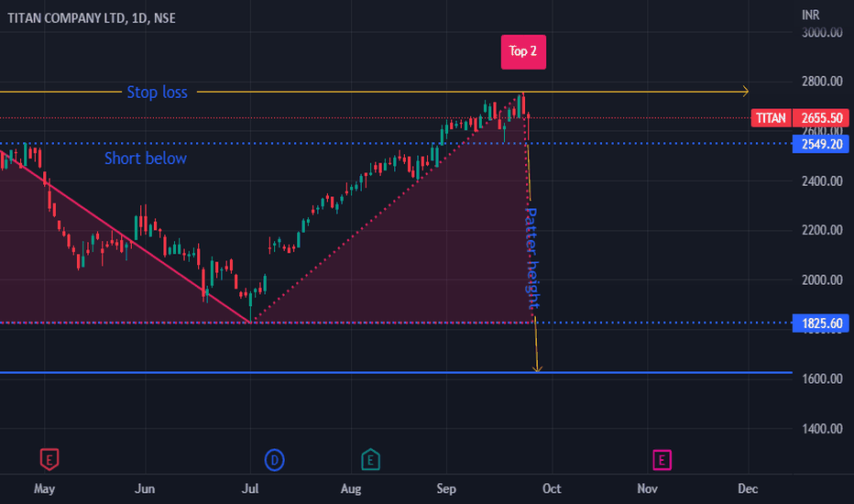
Task: Click the Nov label on time axis
Action: pyautogui.click(x=647, y=488)
